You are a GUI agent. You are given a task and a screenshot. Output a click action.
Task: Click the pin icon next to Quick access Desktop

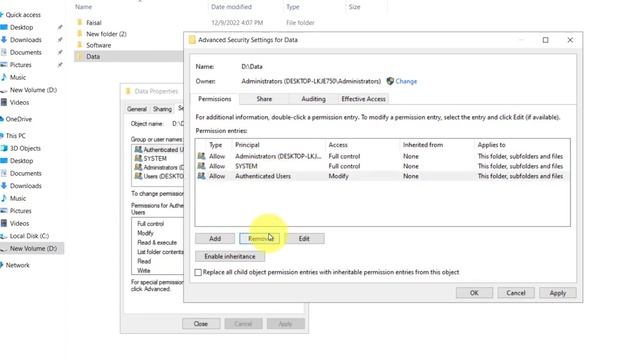pyautogui.click(x=60, y=27)
